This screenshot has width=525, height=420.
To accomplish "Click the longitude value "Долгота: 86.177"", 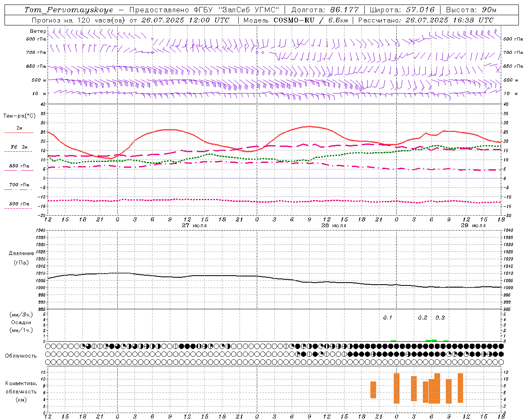I will [x=325, y=10].
